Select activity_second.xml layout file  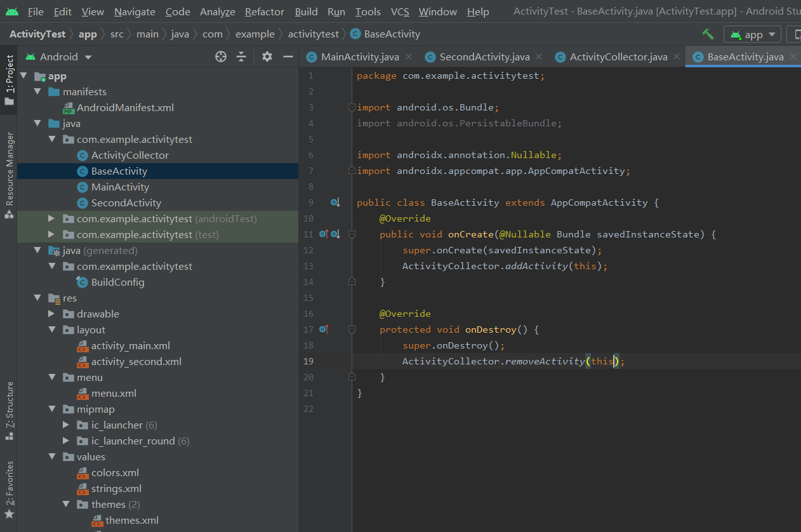[136, 362]
